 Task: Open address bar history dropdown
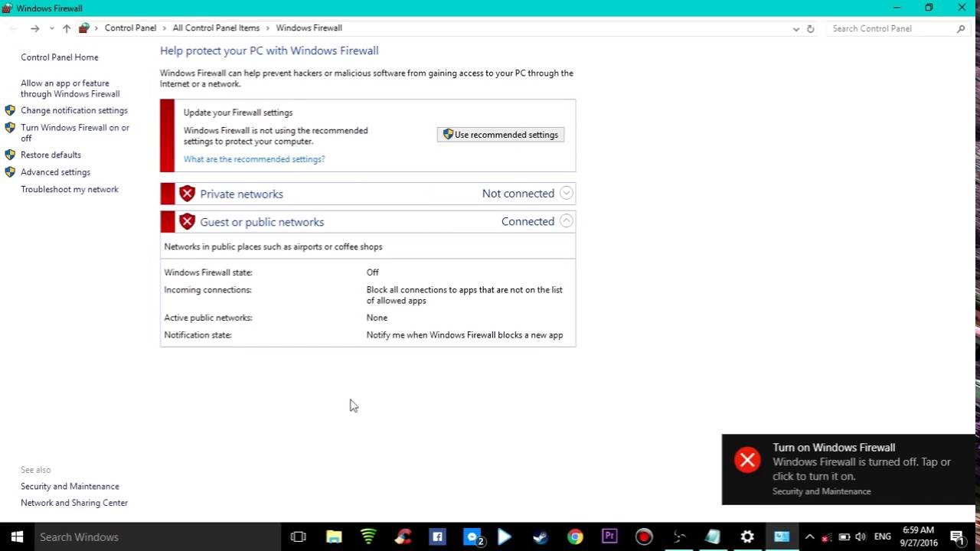coord(796,28)
